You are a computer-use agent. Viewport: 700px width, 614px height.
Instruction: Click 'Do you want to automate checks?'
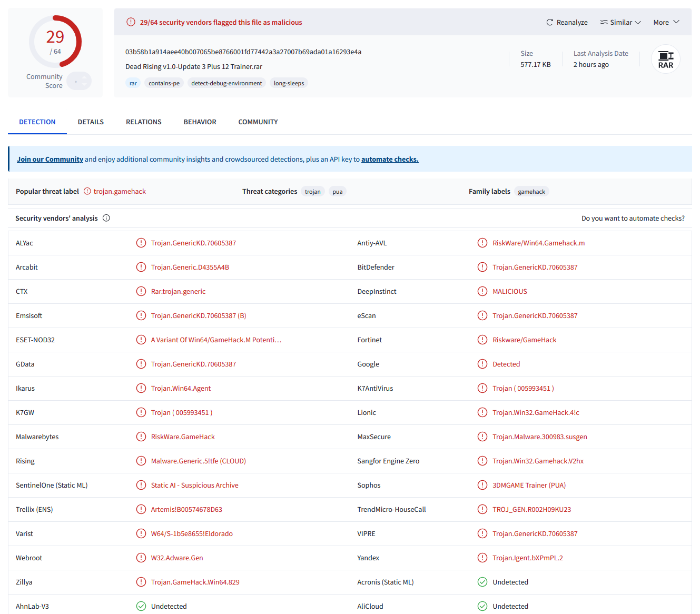point(633,218)
